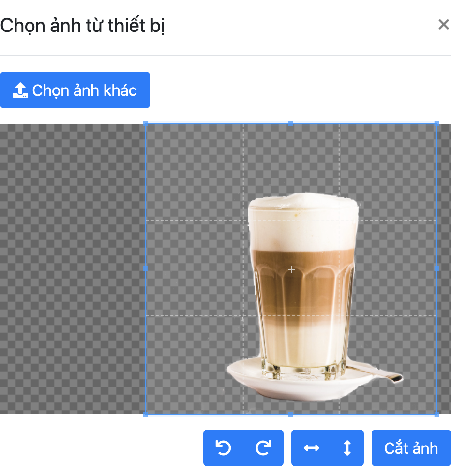Image resolution: width=451 pixels, height=476 pixels.
Task: Click the bottom-center crop edge handle
Action: (x=291, y=414)
